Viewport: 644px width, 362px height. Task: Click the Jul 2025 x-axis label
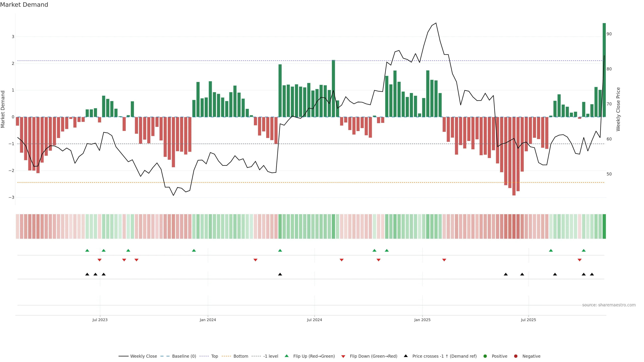tap(528, 320)
